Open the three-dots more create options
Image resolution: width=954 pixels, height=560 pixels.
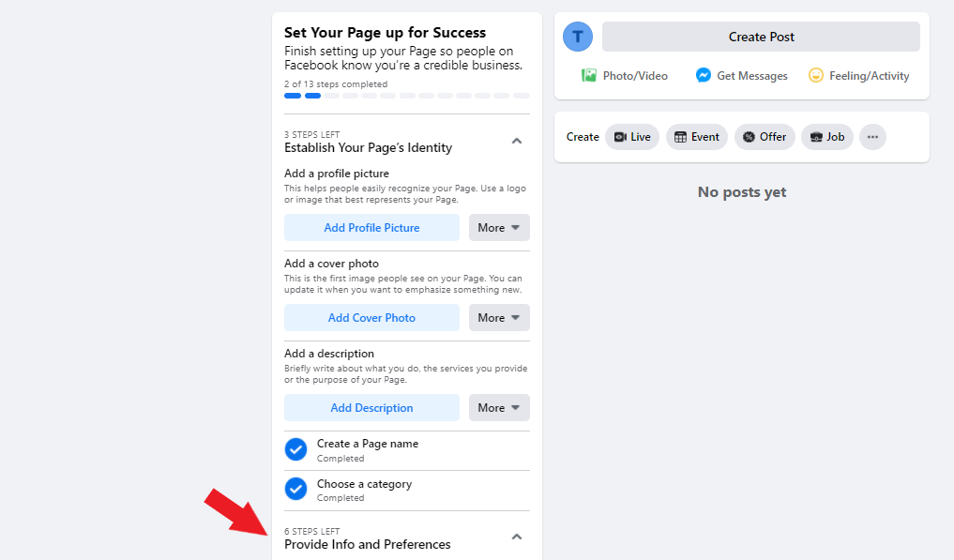tap(872, 137)
